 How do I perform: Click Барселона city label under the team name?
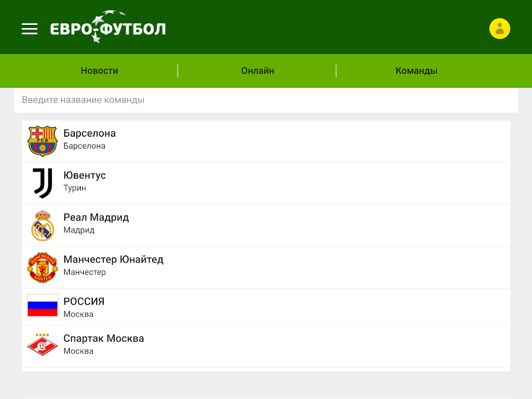84,146
